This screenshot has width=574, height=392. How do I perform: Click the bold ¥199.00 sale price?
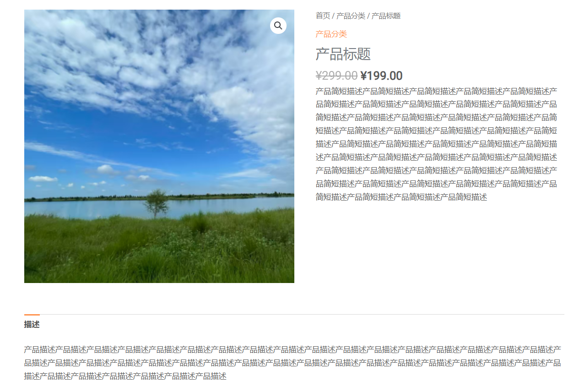click(381, 76)
